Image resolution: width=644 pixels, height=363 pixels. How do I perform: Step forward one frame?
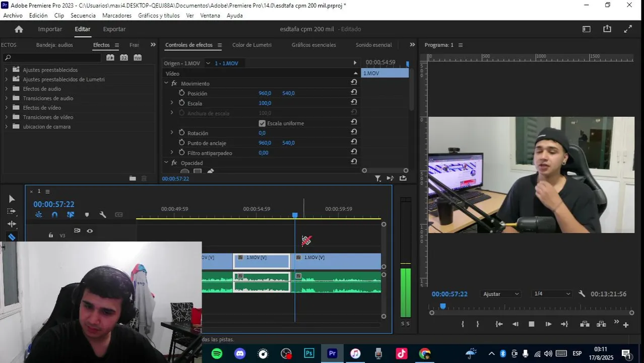tap(548, 324)
